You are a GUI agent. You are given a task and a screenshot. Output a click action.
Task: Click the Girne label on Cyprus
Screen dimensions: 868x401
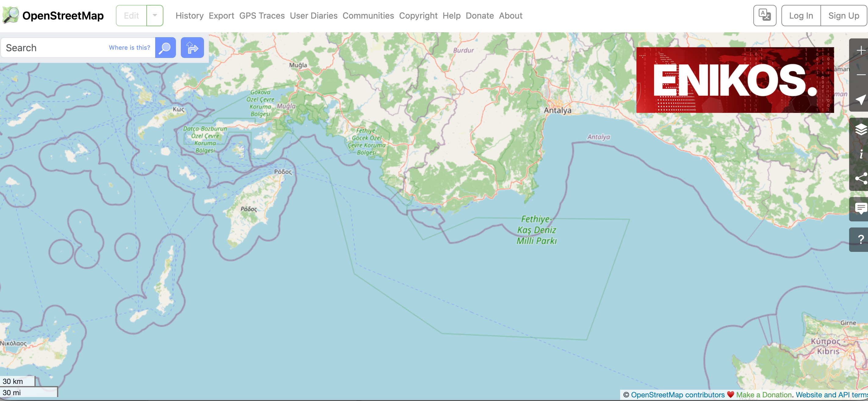coord(848,323)
